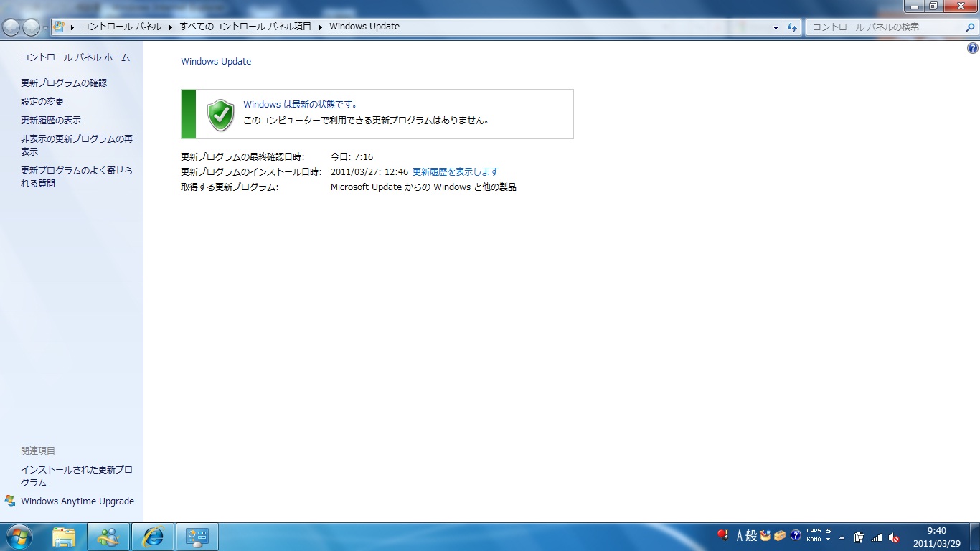Click the IME 般 conversion mode indicator
This screenshot has height=551, width=980.
pyautogui.click(x=752, y=535)
